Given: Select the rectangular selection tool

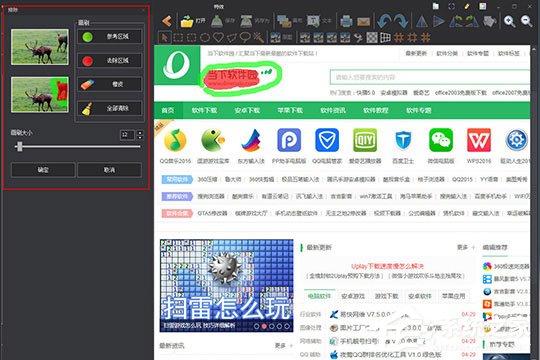Looking at the screenshot, I should tap(178, 37).
